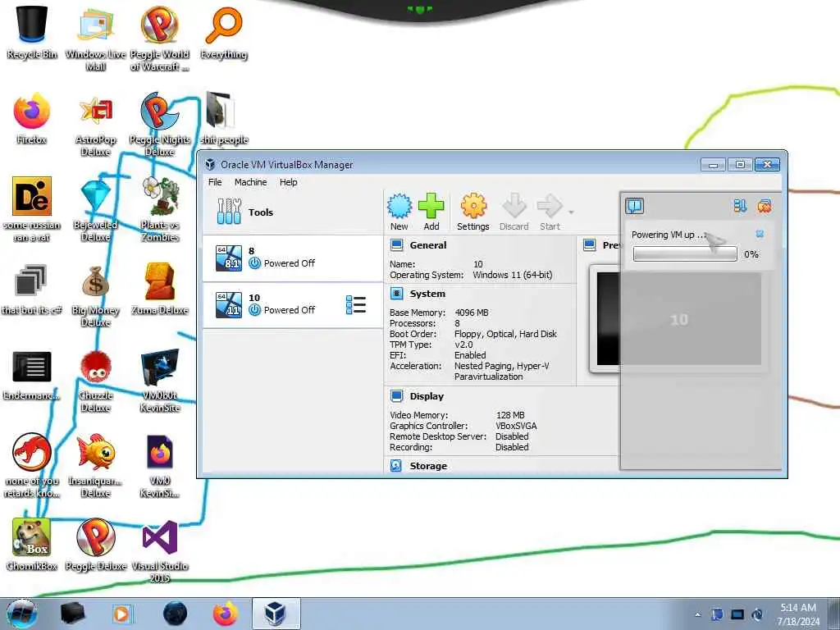Open VM Settings gear icon
Image resolution: width=840 pixels, height=630 pixels.
point(473,206)
